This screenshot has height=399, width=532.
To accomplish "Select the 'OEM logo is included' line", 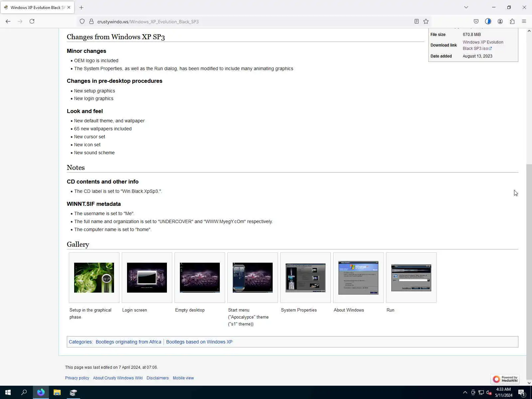I will 96,61.
